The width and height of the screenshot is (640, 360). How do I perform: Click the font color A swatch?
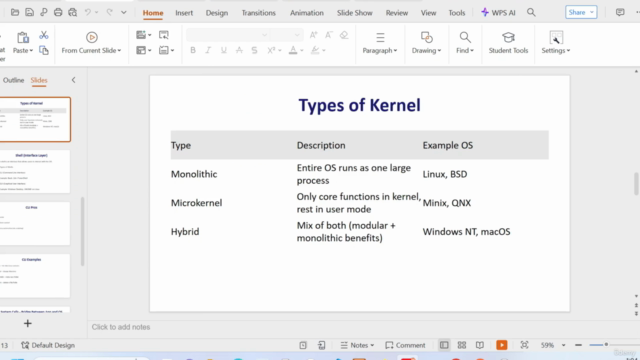coord(293,50)
